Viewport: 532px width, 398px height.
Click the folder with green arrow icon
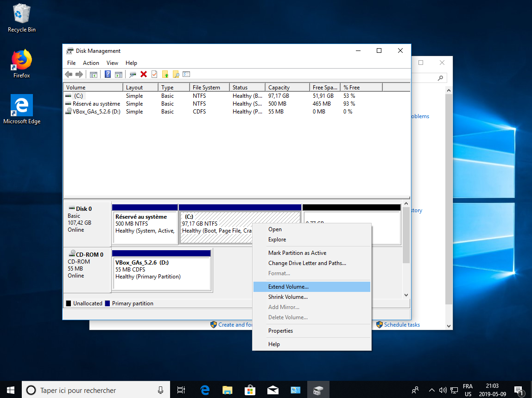point(165,74)
